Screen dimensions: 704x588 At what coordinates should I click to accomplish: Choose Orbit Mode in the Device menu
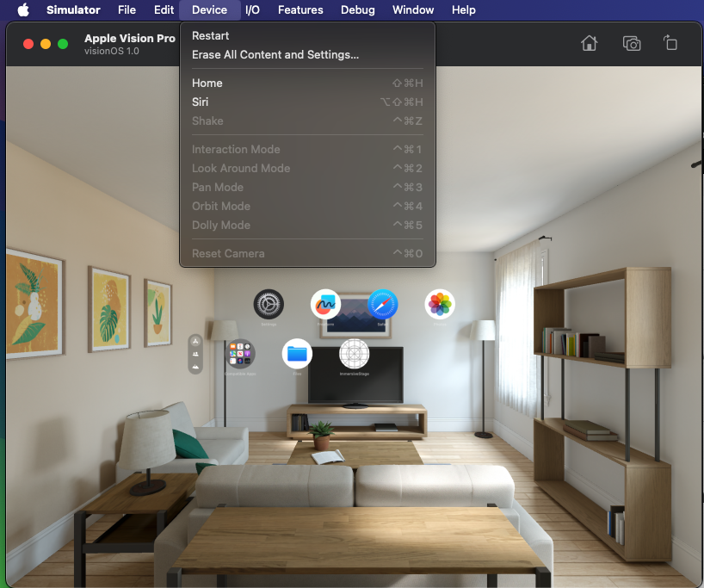pos(307,206)
